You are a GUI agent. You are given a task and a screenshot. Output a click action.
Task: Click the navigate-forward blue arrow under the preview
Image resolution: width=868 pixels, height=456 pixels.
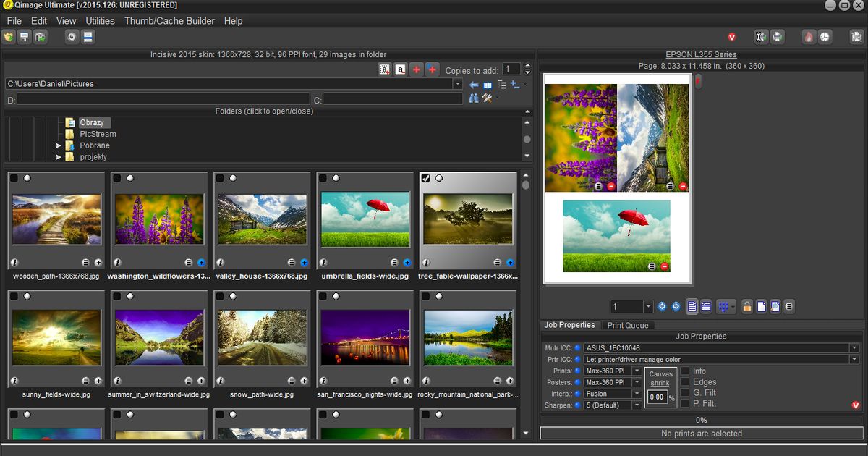coord(676,306)
